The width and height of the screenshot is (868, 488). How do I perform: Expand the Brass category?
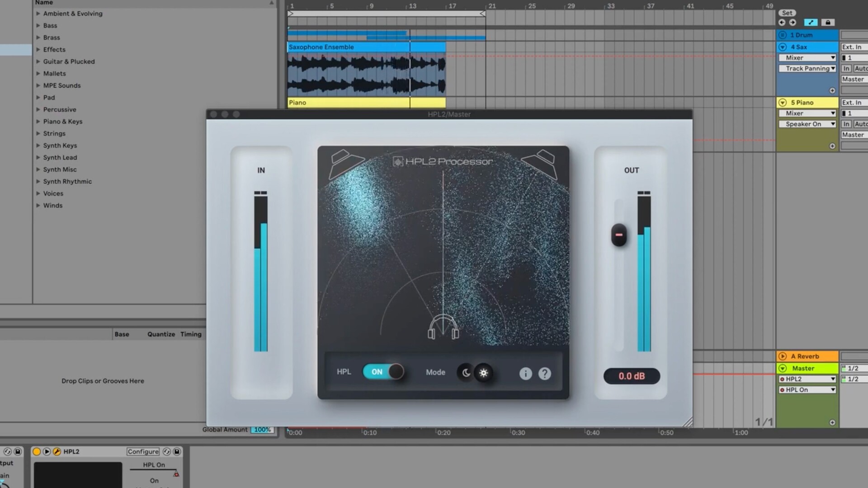(38, 38)
